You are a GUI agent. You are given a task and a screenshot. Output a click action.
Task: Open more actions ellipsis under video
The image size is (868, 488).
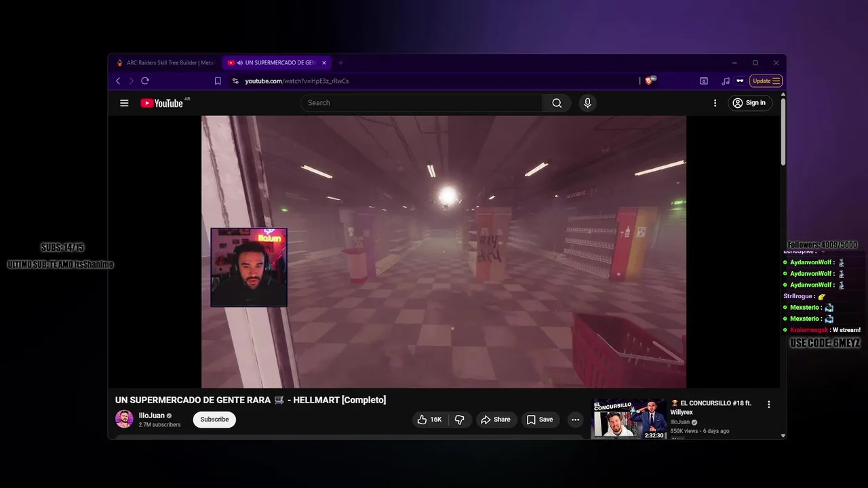point(575,420)
